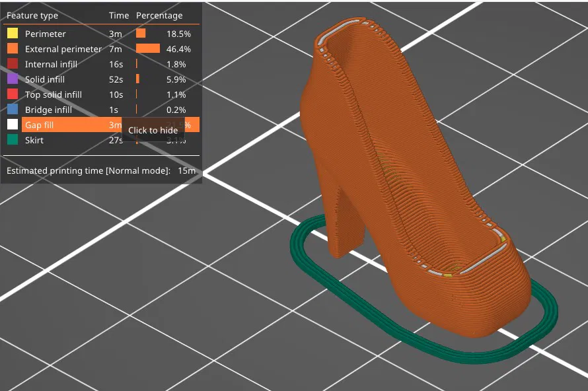Click the orange External perimeter swatch
The width and height of the screenshot is (588, 391).
pos(13,49)
